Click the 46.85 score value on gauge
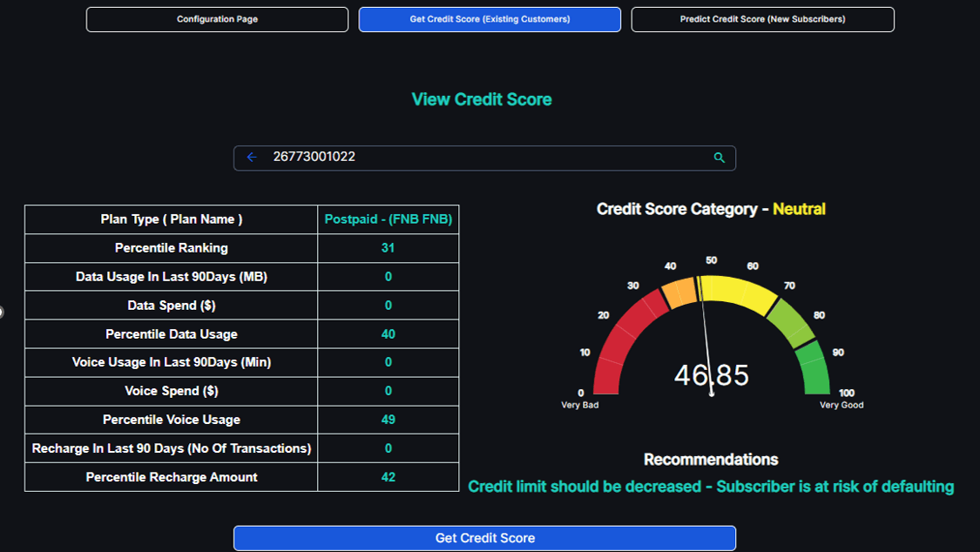 click(x=712, y=375)
